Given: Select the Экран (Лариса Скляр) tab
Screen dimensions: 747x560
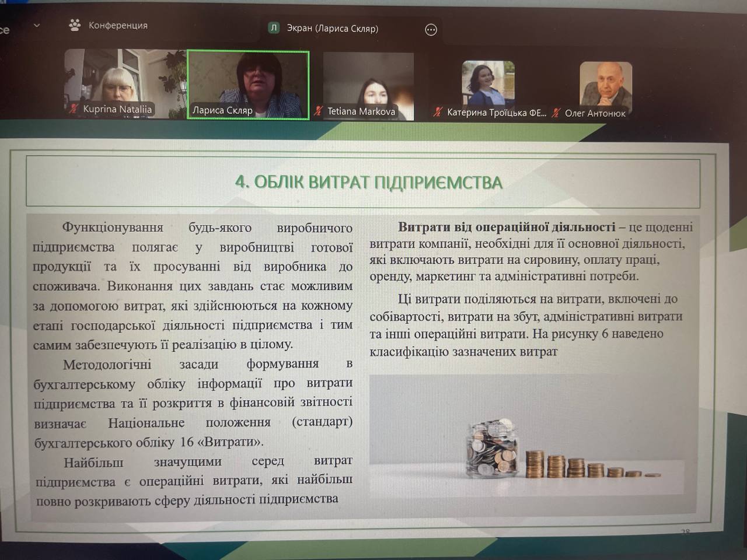Looking at the screenshot, I should pos(332,28).
